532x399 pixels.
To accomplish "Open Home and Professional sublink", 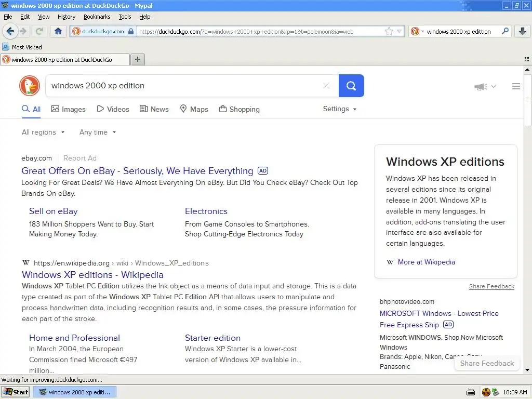I will 74,338.
